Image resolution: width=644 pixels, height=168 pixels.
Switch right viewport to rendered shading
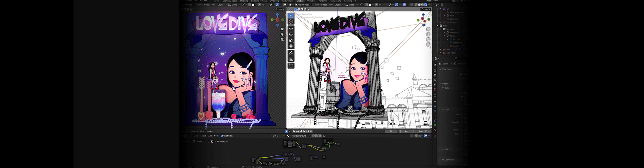click(x=426, y=5)
